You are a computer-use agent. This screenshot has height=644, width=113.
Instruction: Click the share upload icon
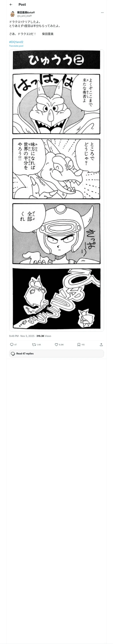tap(101, 345)
